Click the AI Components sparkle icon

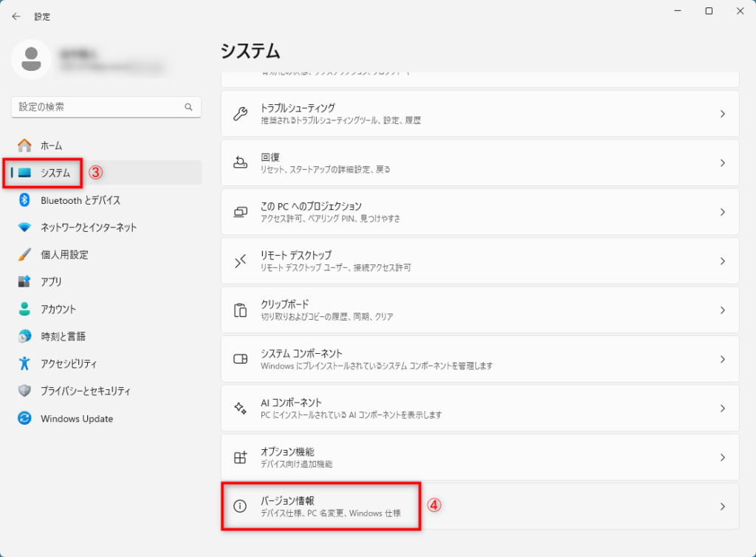[240, 408]
